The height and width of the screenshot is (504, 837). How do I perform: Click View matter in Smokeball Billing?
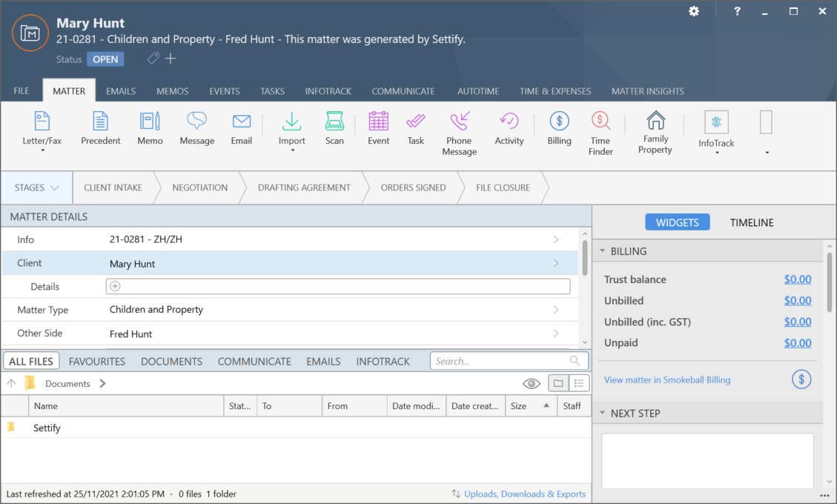coord(667,379)
